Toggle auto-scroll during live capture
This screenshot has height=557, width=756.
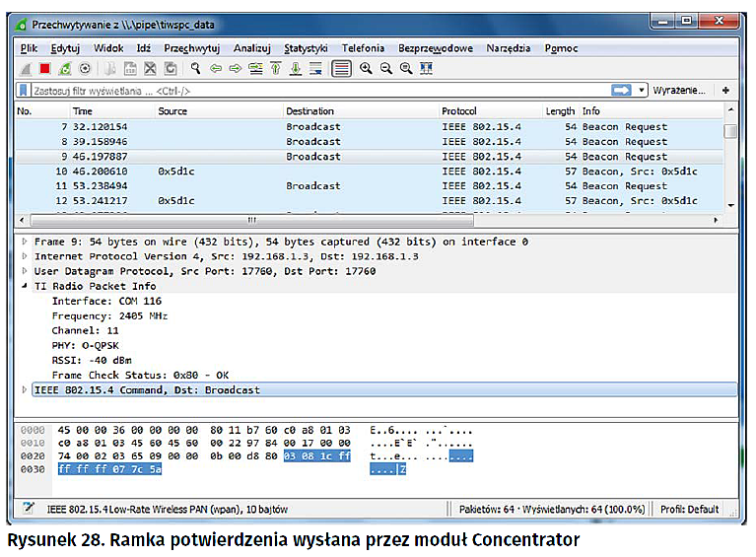[x=315, y=68]
